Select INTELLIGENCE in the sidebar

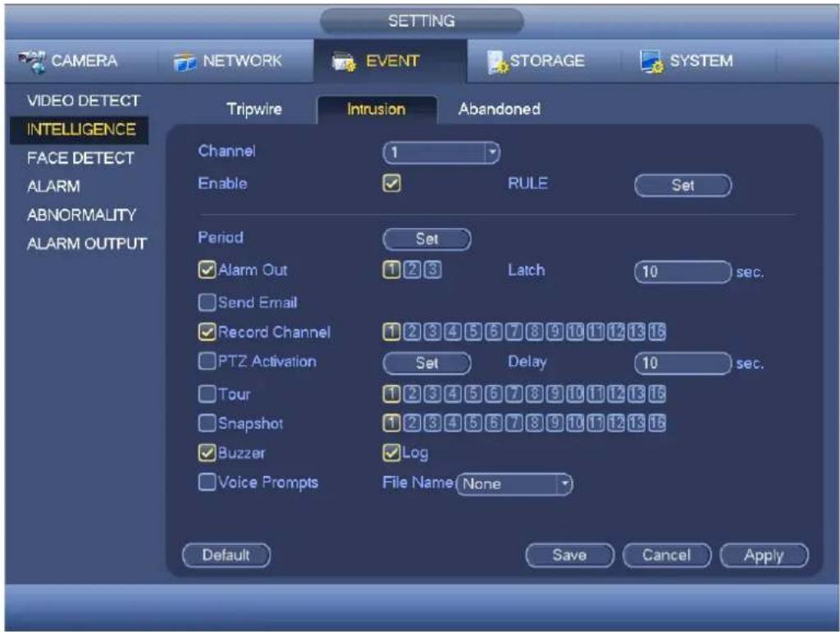coord(81,129)
